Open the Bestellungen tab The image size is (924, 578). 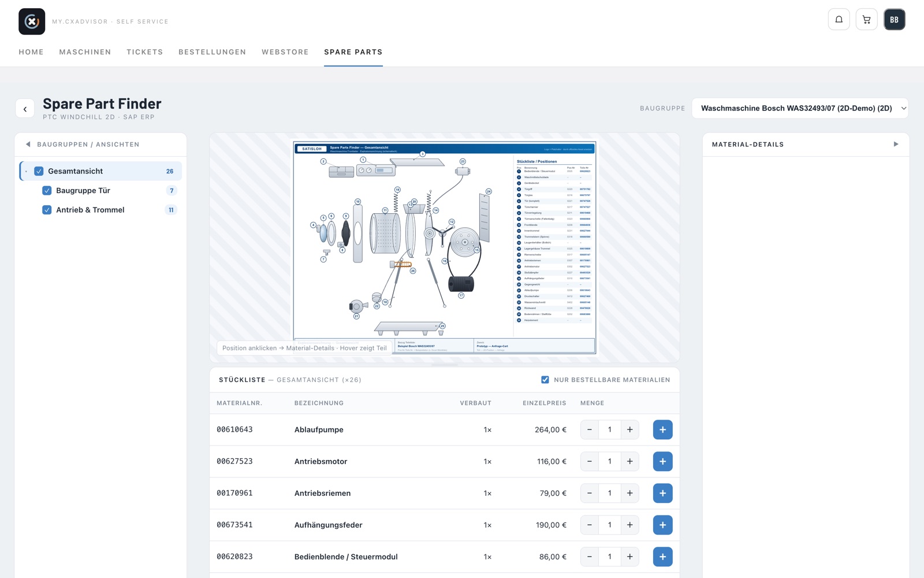tap(213, 52)
